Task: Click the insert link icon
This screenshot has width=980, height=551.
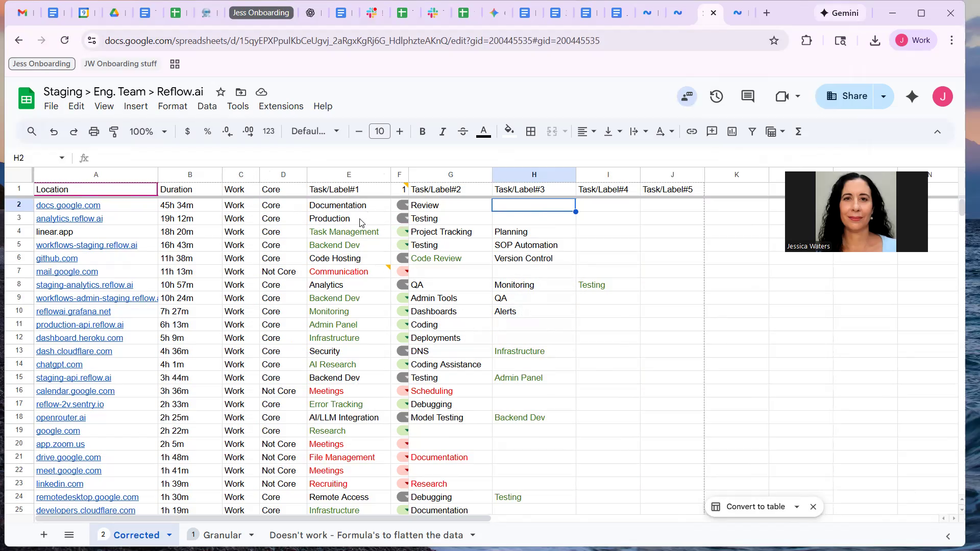Action: click(x=692, y=132)
